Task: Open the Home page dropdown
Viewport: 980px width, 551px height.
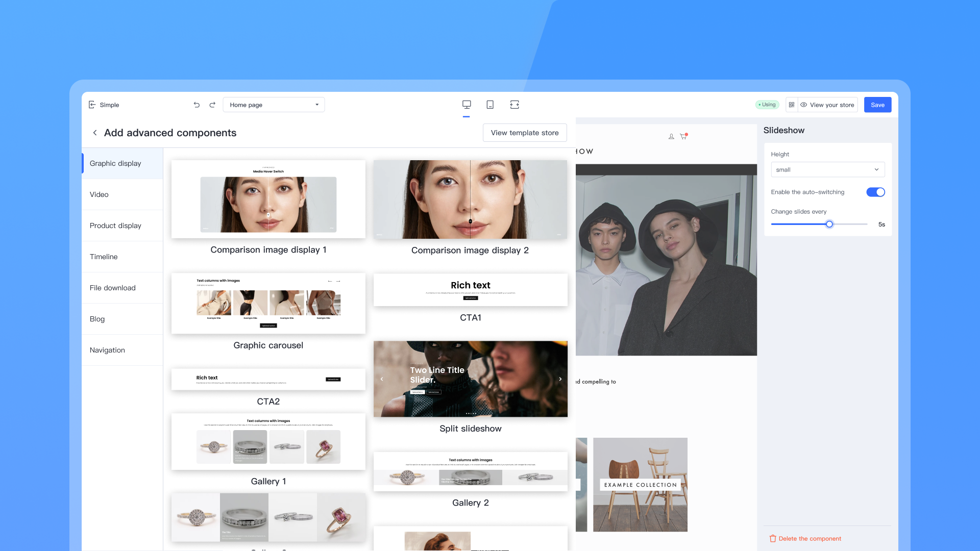Action: coord(274,105)
